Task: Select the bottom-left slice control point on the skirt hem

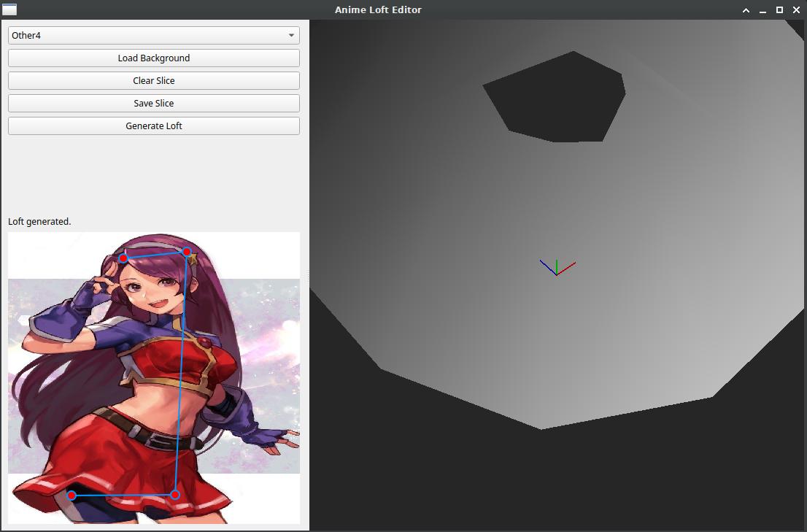Action: [x=72, y=496]
